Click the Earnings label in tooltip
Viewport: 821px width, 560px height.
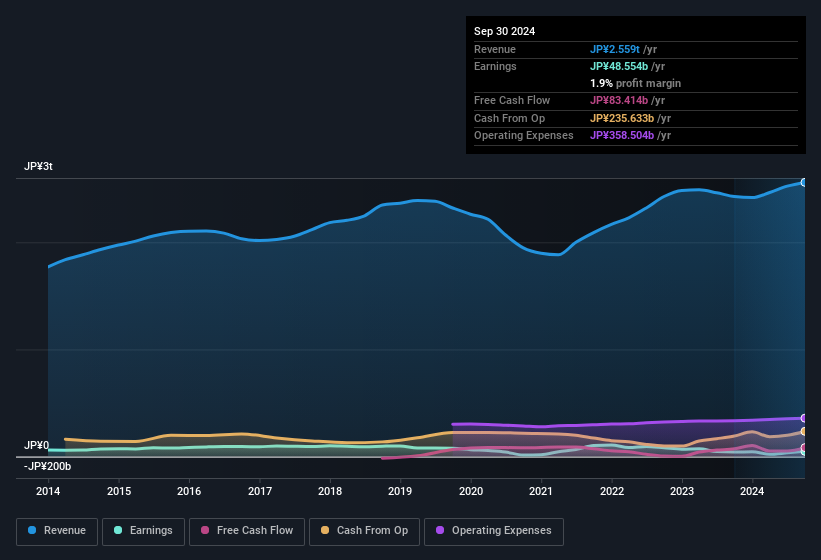pyautogui.click(x=495, y=66)
